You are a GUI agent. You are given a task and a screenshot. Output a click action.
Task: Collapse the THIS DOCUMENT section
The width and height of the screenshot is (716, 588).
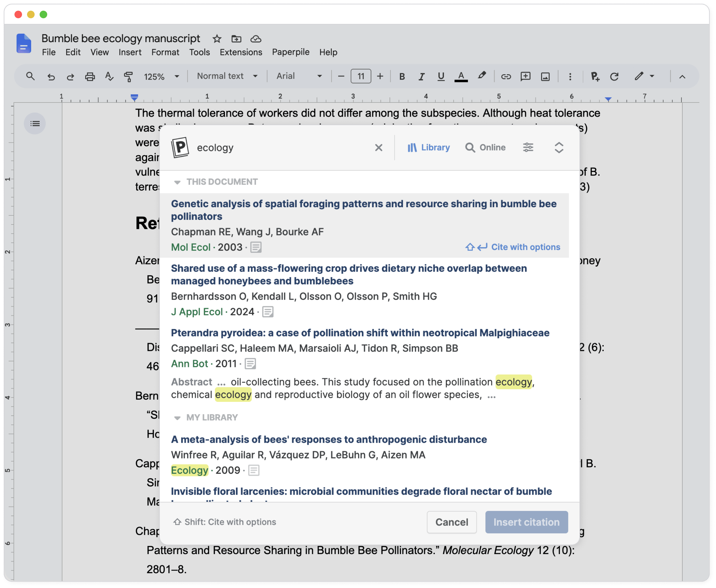pos(177,183)
